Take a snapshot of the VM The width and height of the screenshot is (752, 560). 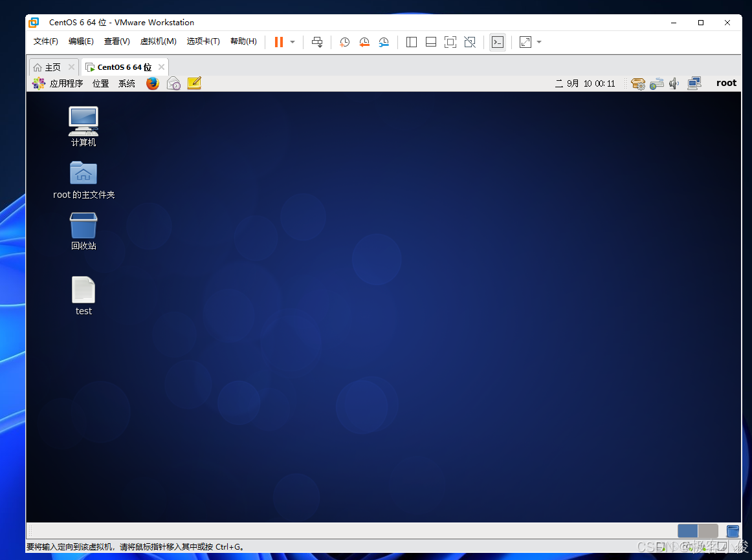[344, 42]
